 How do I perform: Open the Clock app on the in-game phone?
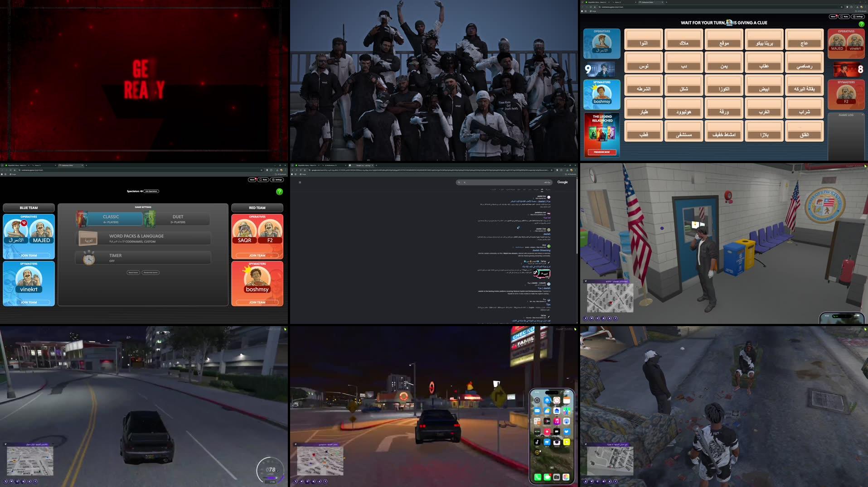(x=557, y=400)
